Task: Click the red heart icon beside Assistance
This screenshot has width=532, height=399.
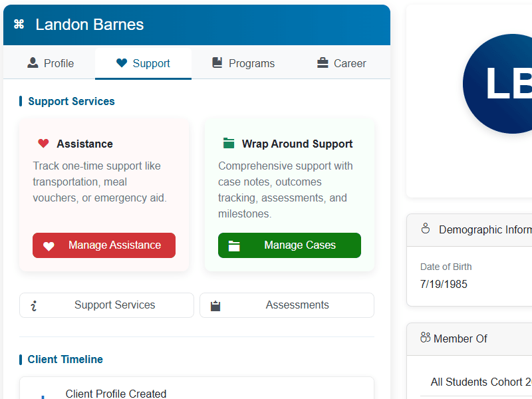Action: pyautogui.click(x=43, y=144)
